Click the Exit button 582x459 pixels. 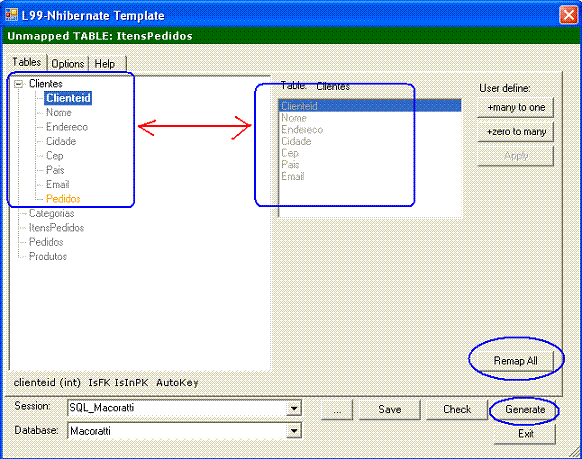pos(525,434)
